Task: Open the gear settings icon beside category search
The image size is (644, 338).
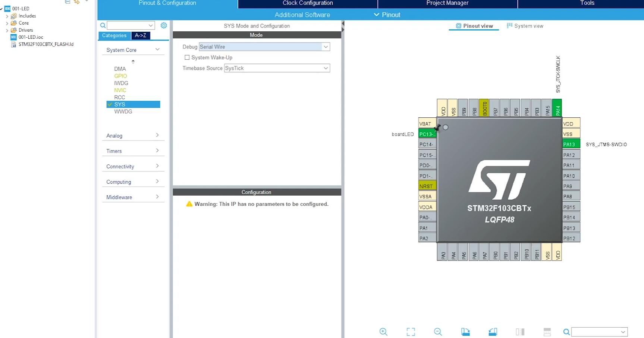Action: tap(164, 25)
